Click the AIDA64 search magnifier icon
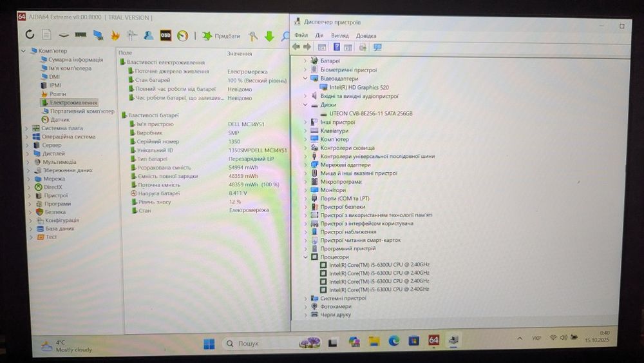The image size is (644, 363). [x=285, y=36]
